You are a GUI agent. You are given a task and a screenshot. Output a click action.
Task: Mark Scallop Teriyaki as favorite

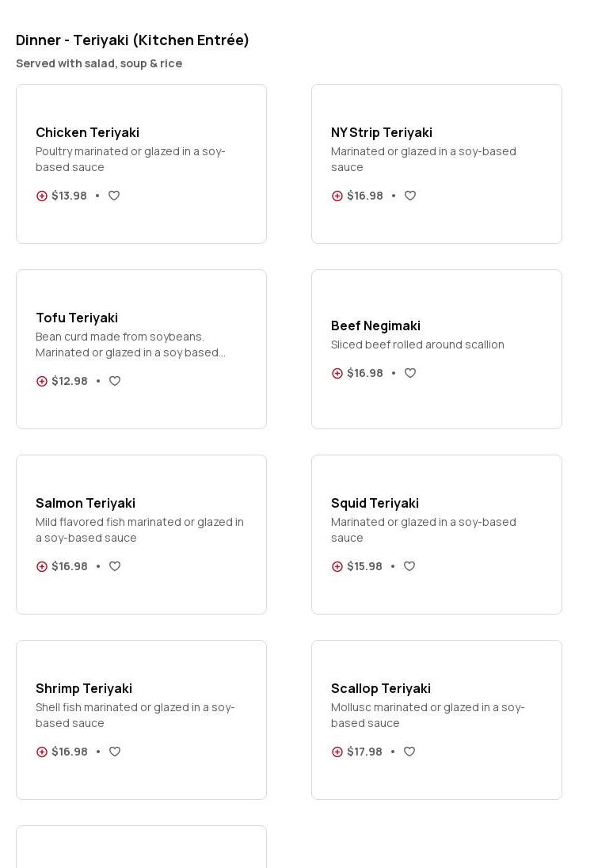pos(409,752)
